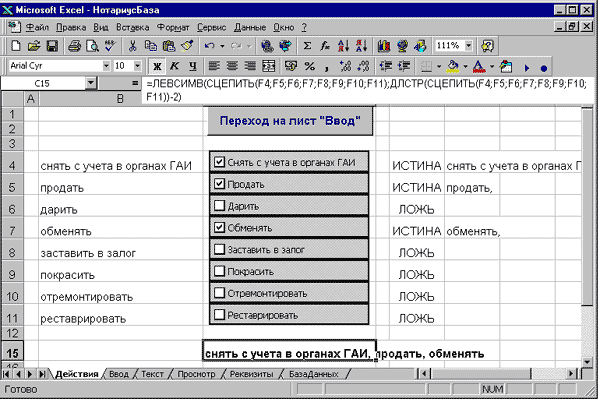Check the 'Отремонтировать' checkbox
This screenshot has height=402, width=600.
[x=219, y=293]
